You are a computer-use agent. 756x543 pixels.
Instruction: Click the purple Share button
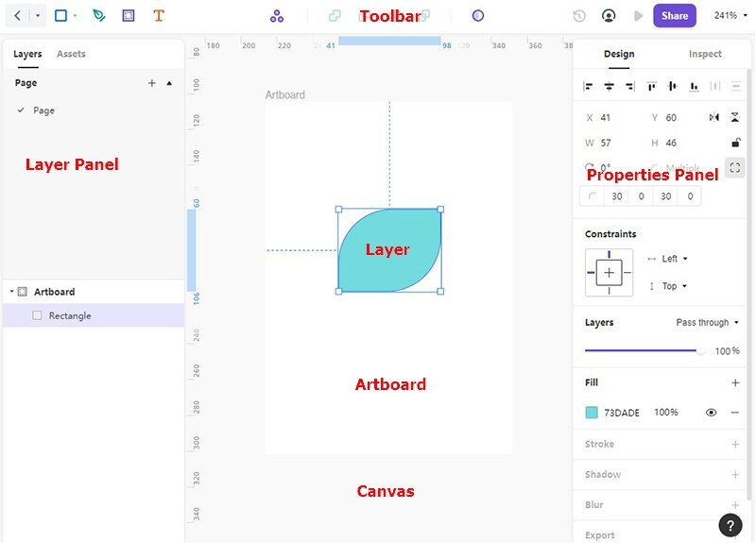(x=675, y=15)
